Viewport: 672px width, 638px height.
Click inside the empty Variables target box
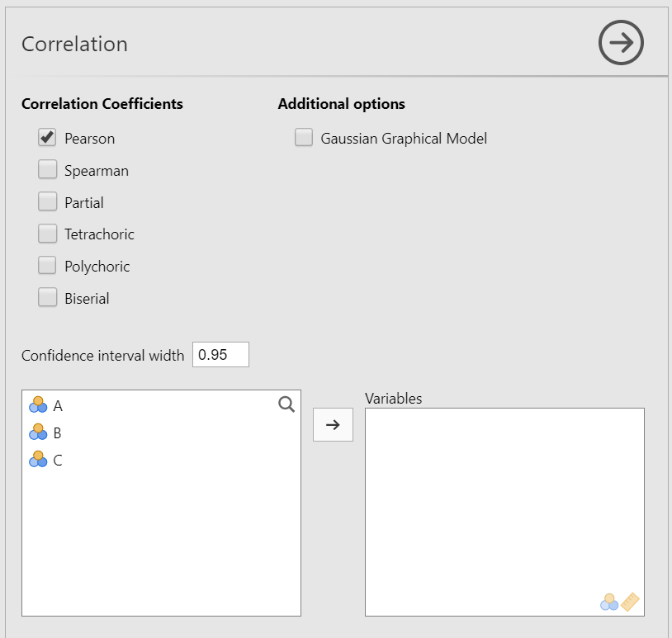tap(504, 512)
